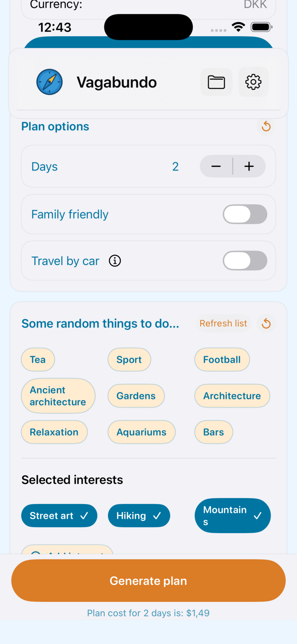Click the circular refresh icon for random things
Viewport: 297px width, 644px height.
click(266, 324)
